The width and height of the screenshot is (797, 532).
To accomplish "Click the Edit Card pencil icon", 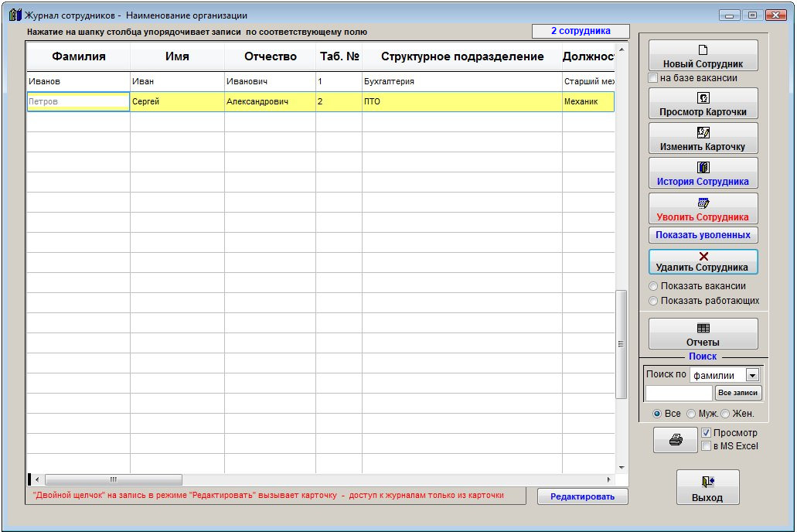I will pyautogui.click(x=703, y=132).
